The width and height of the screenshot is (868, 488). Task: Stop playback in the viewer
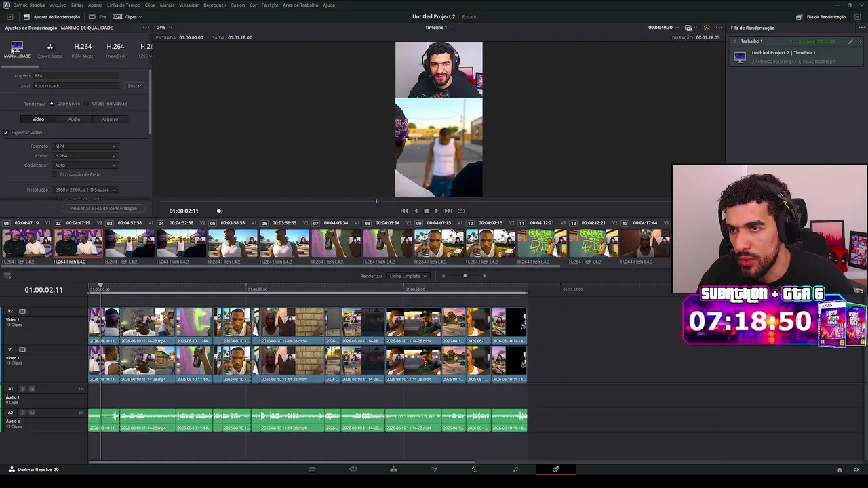point(426,211)
